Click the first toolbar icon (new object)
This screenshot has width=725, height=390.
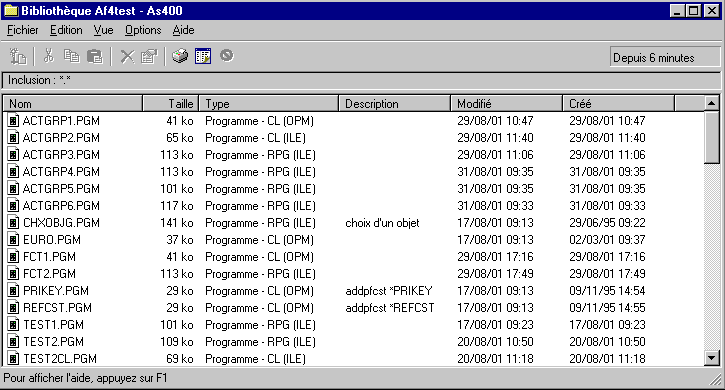pos(18,56)
